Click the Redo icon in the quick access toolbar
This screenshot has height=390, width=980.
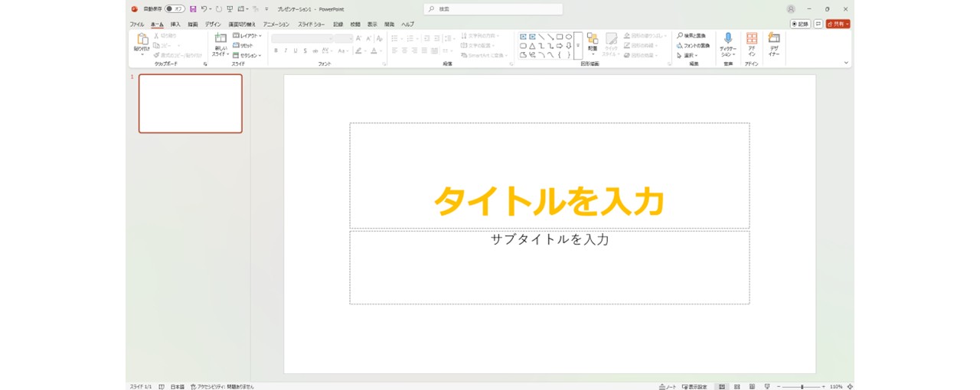[x=218, y=9]
